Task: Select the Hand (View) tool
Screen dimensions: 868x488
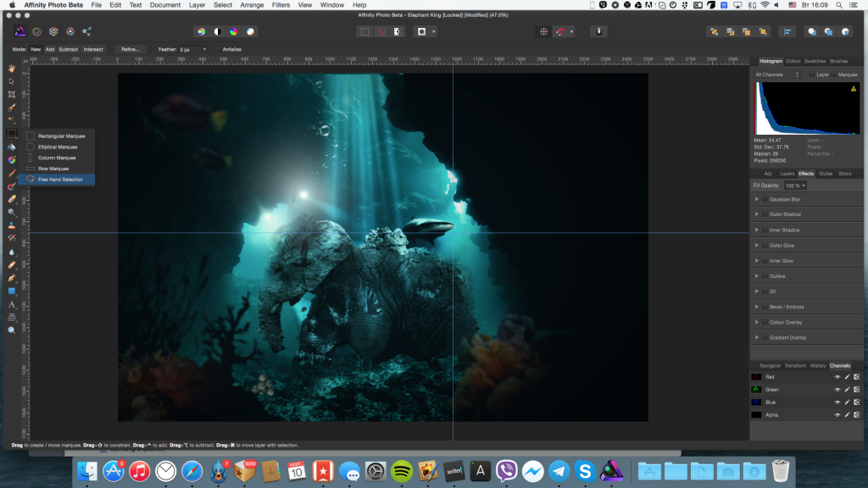Action: tap(12, 68)
